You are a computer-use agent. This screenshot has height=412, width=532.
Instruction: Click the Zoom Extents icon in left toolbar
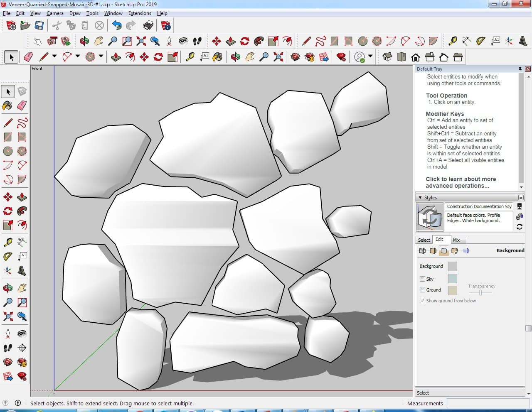click(x=8, y=316)
